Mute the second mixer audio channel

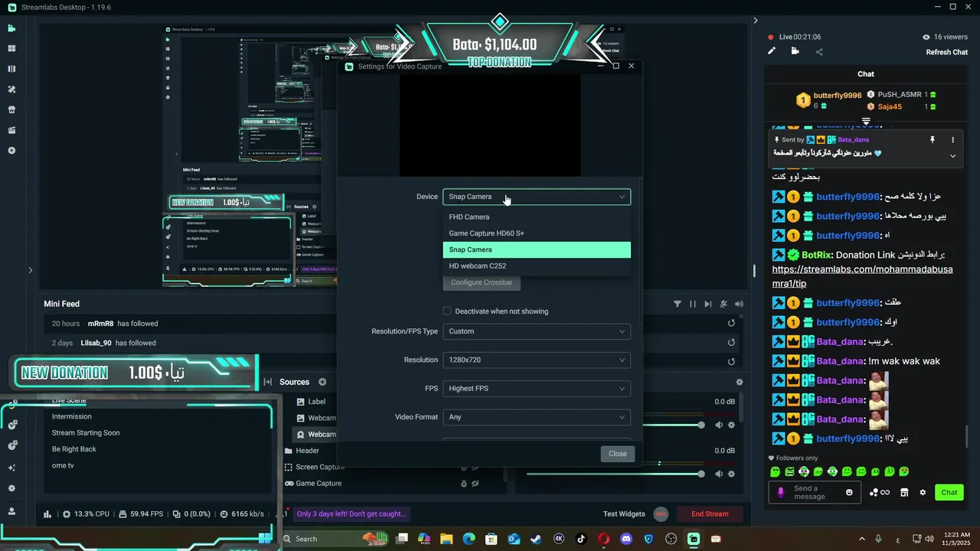point(719,474)
